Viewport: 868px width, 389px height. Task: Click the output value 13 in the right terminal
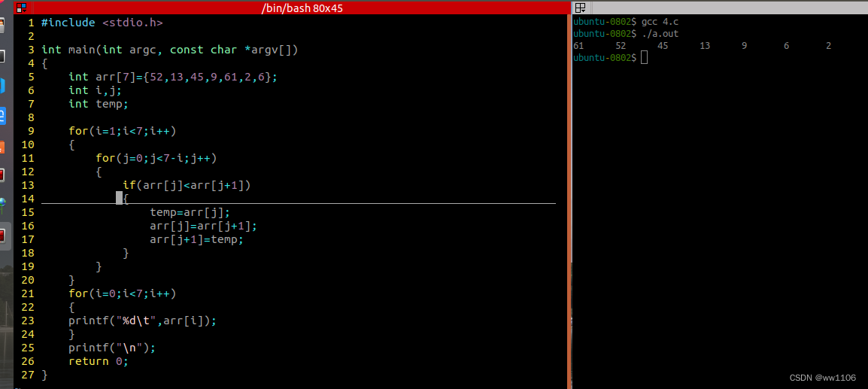click(705, 46)
